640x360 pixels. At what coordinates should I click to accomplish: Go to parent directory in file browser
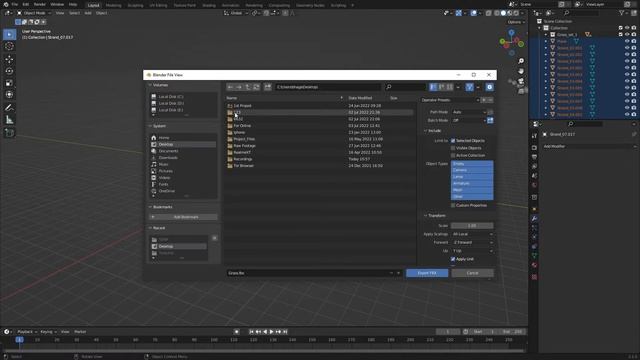tap(247, 87)
